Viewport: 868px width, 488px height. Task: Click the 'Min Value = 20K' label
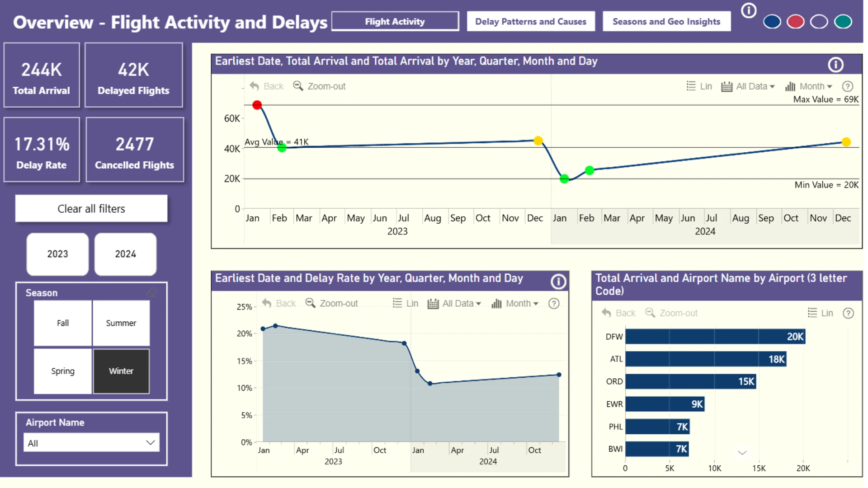826,185
